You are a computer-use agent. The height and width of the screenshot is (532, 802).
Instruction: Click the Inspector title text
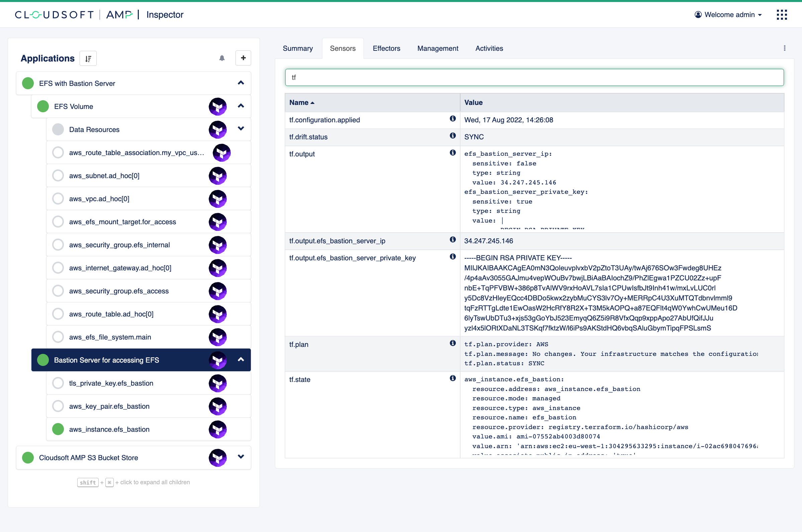pos(165,15)
